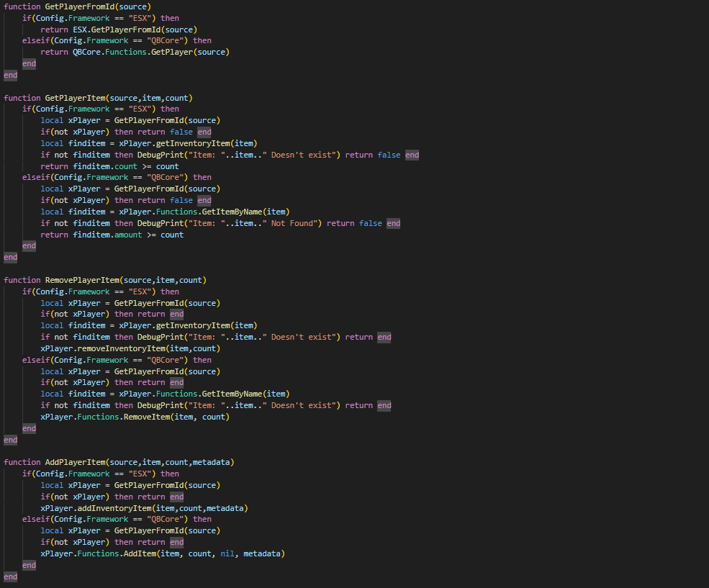
Task: Click 'ESX.GetPlayerFromId' in the return statement
Action: 117,30
